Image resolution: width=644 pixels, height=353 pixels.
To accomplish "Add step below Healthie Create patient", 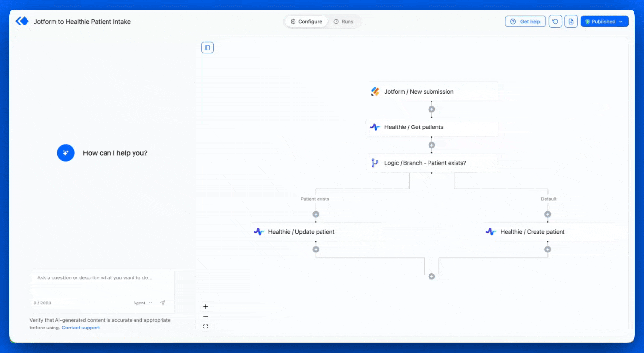I will point(548,250).
